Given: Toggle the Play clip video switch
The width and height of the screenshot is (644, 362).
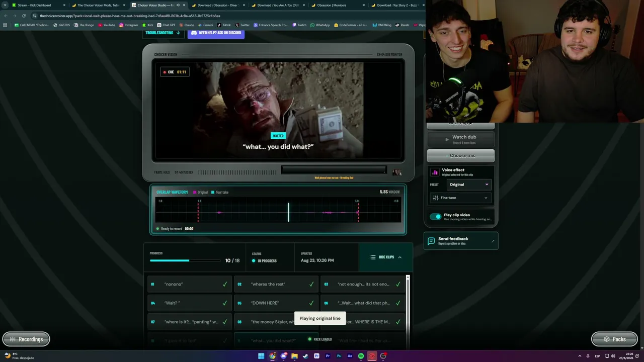Looking at the screenshot, I should click(x=435, y=217).
